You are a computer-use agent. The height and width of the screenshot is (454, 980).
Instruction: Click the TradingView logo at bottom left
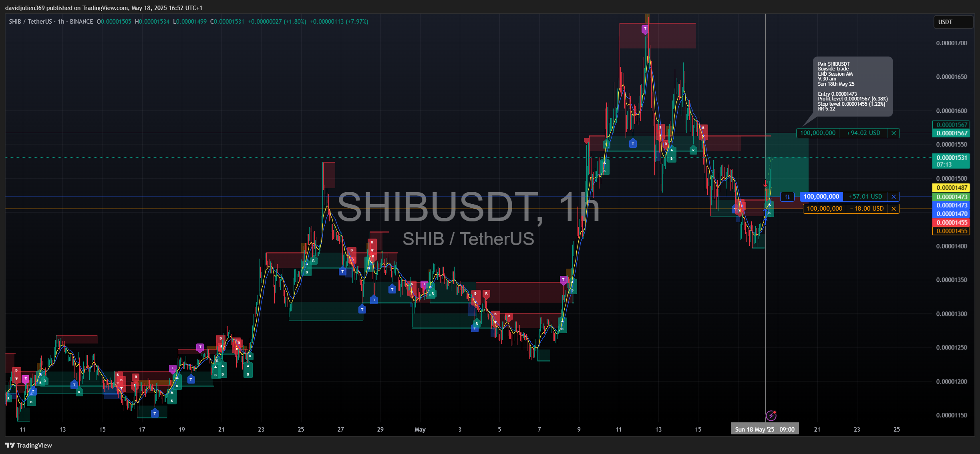tap(28, 445)
